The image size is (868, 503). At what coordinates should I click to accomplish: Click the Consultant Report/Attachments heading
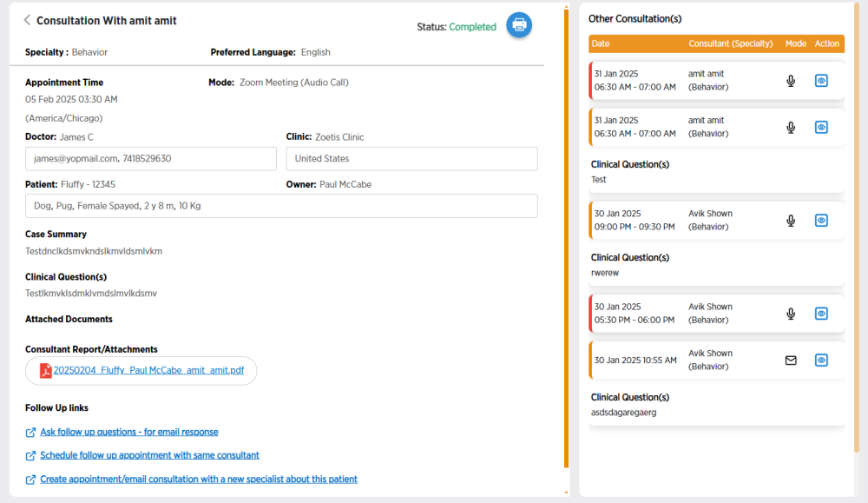(x=91, y=349)
